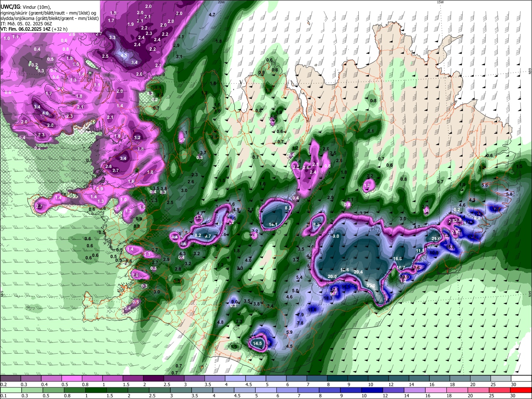Click the 16.7 precipitation value on the map
This screenshot has height=399, width=532.
pos(401,268)
